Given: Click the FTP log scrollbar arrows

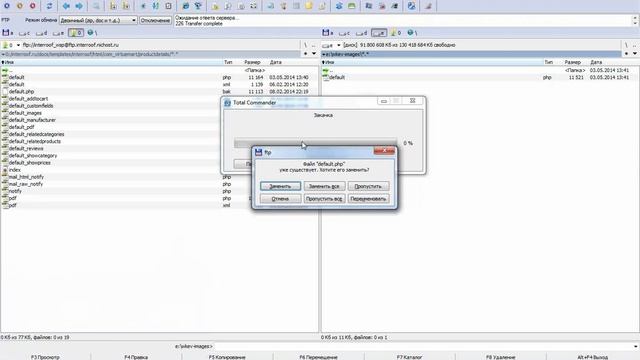Looking at the screenshot, I should (635, 20).
